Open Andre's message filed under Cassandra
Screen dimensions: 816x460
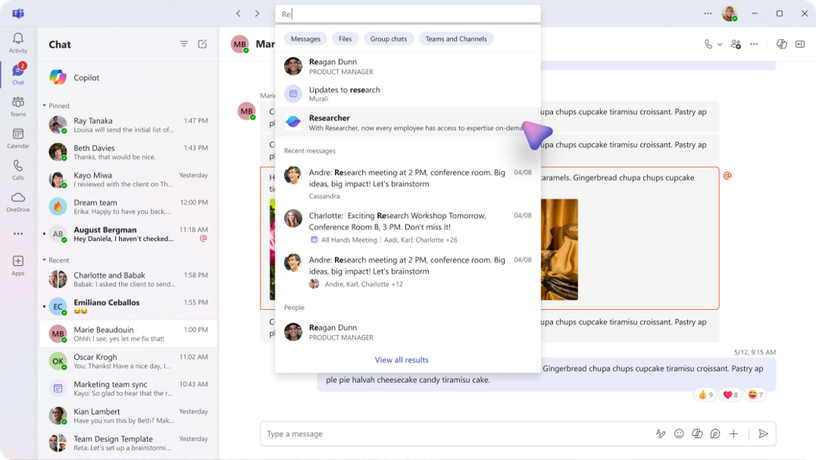pyautogui.click(x=407, y=183)
